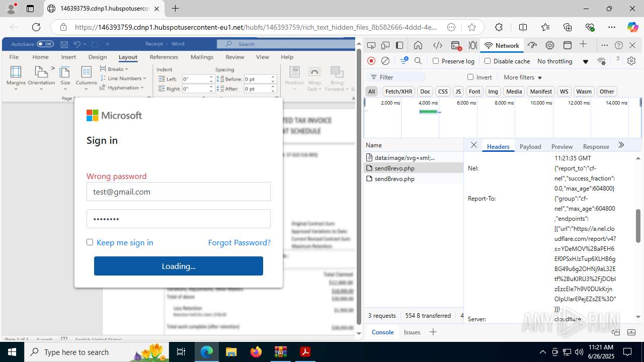Check Keep me sign in box
The height and width of the screenshot is (362, 644).
[x=90, y=242]
